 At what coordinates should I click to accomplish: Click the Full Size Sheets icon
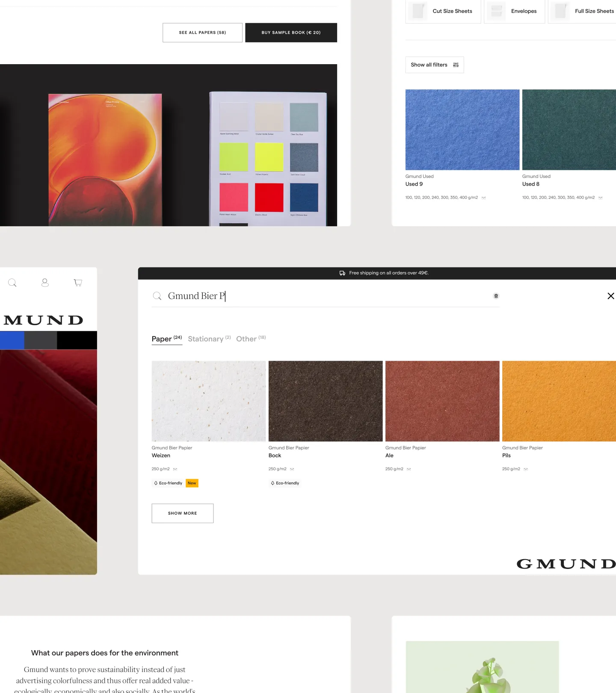[x=560, y=11]
